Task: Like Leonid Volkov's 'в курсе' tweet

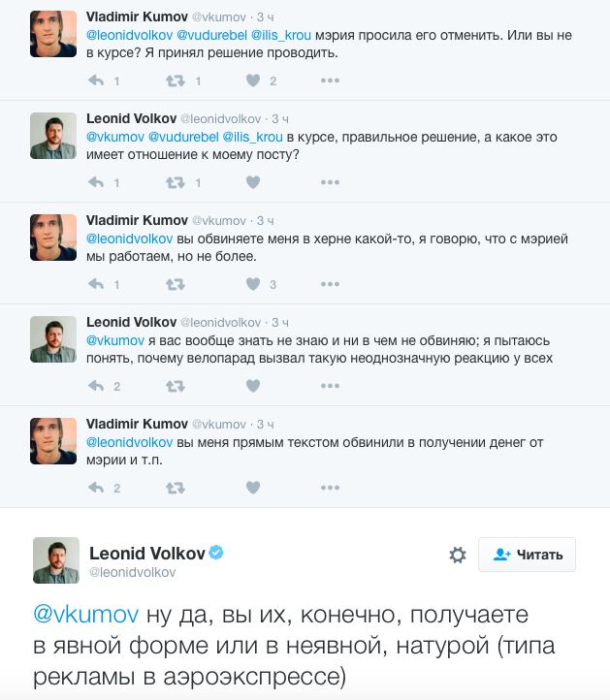Action: pyautogui.click(x=252, y=182)
